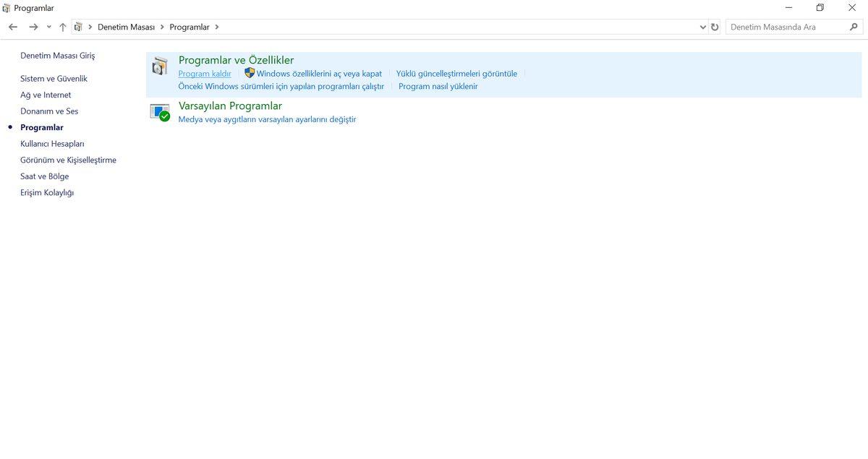
Task: Click the Control Panel icon in address bar
Action: tap(78, 27)
